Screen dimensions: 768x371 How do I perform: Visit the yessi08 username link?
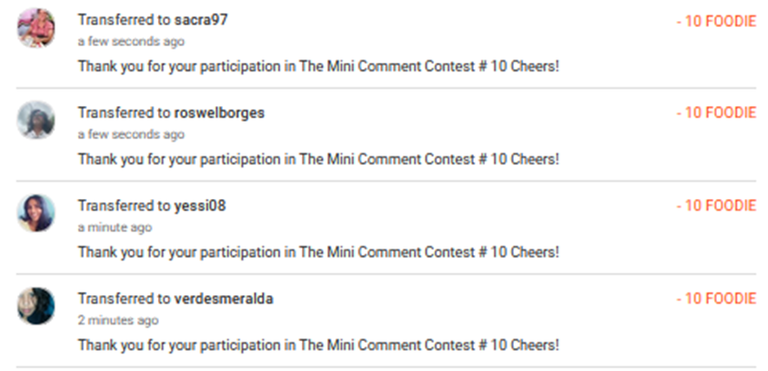click(200, 206)
